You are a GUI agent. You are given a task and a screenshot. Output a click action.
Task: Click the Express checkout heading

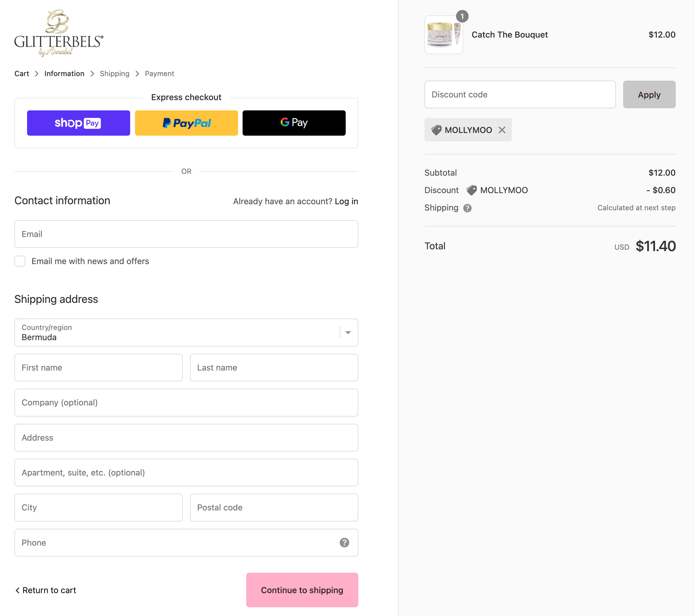point(186,97)
